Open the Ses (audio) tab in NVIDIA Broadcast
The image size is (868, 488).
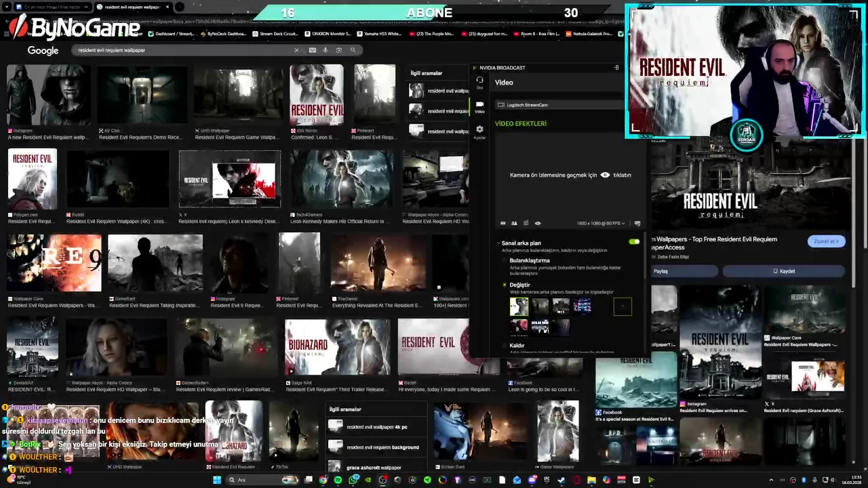click(479, 82)
